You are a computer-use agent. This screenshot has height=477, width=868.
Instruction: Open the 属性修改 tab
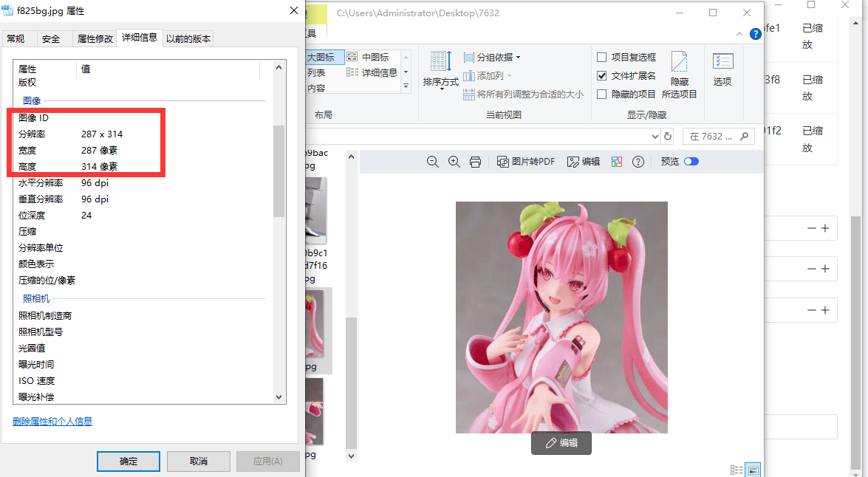click(x=95, y=38)
